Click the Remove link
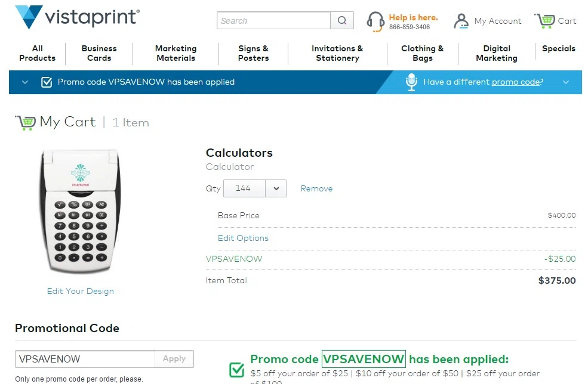Image resolution: width=588 pixels, height=384 pixels. [316, 188]
